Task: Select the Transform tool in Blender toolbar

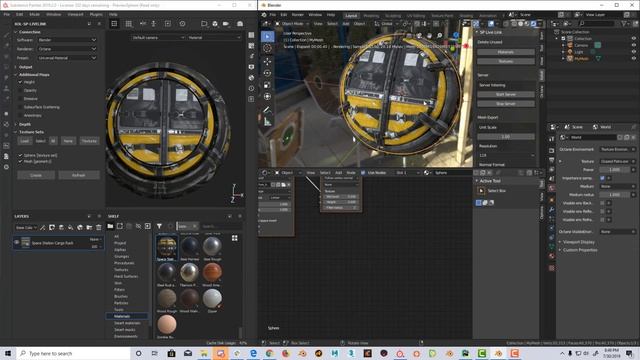Action: click(x=267, y=96)
